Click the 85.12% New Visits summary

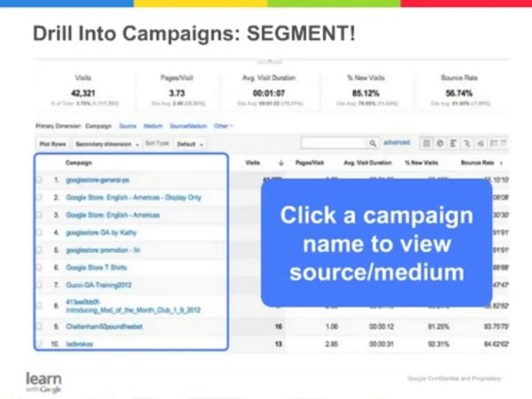pyautogui.click(x=366, y=93)
